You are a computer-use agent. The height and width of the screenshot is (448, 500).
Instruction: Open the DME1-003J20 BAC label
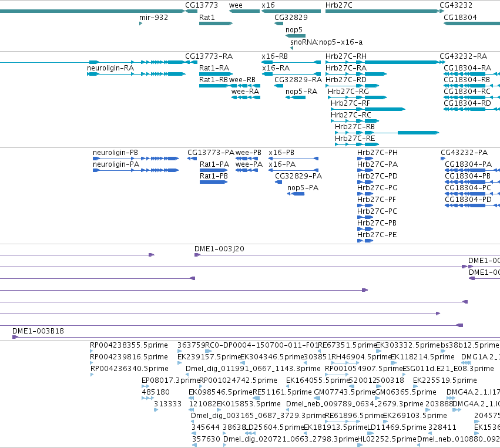[219, 249]
